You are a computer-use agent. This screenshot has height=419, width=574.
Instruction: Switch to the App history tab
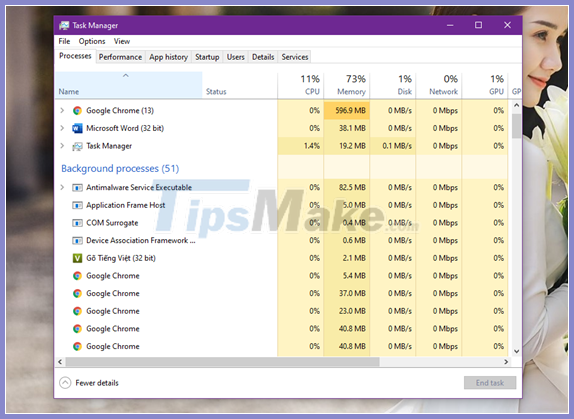click(x=168, y=57)
